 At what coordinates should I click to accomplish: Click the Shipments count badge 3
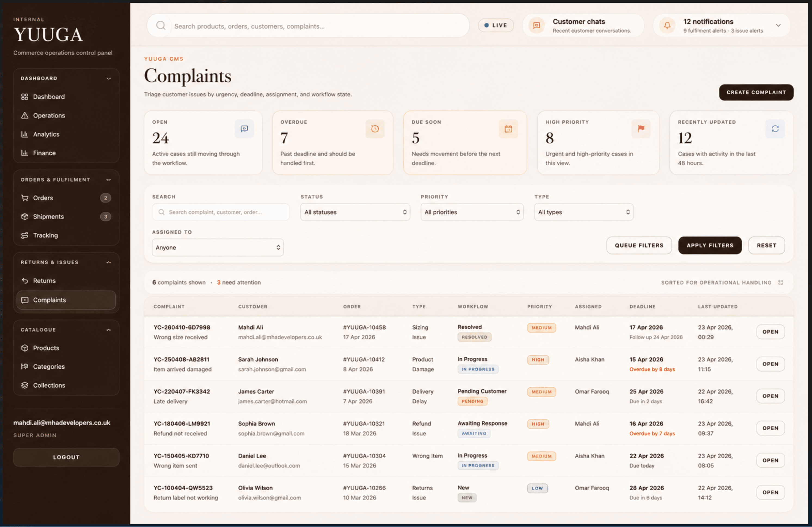click(x=105, y=217)
